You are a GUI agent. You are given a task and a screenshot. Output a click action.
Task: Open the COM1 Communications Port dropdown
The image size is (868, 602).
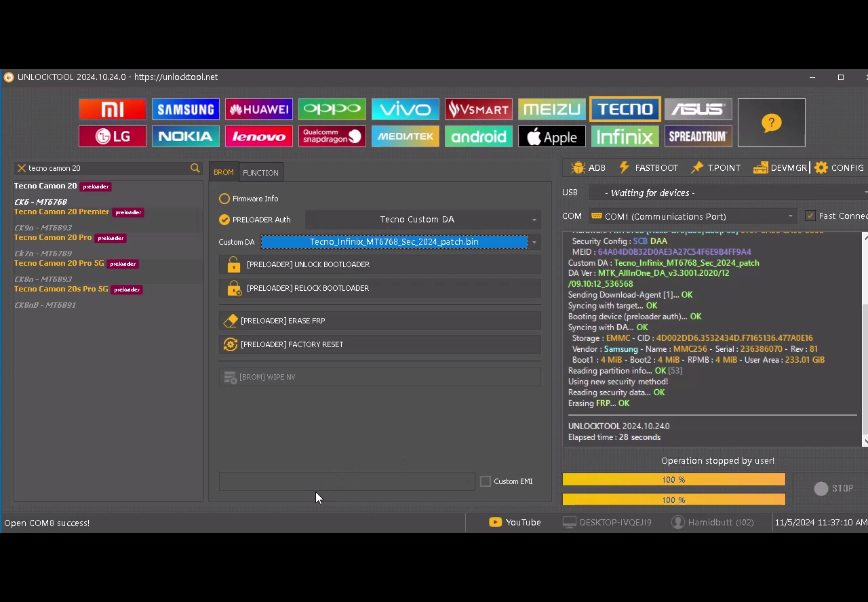692,216
